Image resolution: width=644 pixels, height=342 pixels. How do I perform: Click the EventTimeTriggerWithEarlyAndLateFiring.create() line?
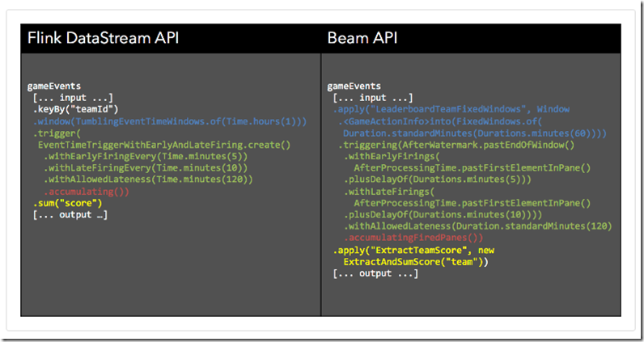click(x=164, y=145)
